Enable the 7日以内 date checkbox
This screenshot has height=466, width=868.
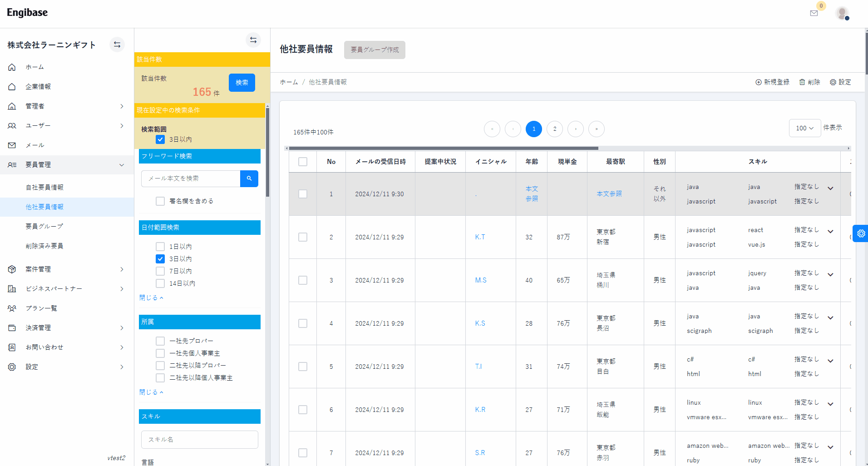160,271
